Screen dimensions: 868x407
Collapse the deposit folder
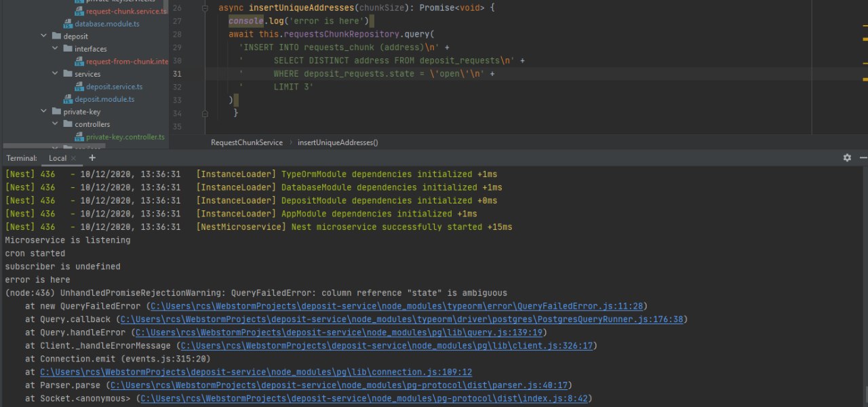pyautogui.click(x=44, y=36)
